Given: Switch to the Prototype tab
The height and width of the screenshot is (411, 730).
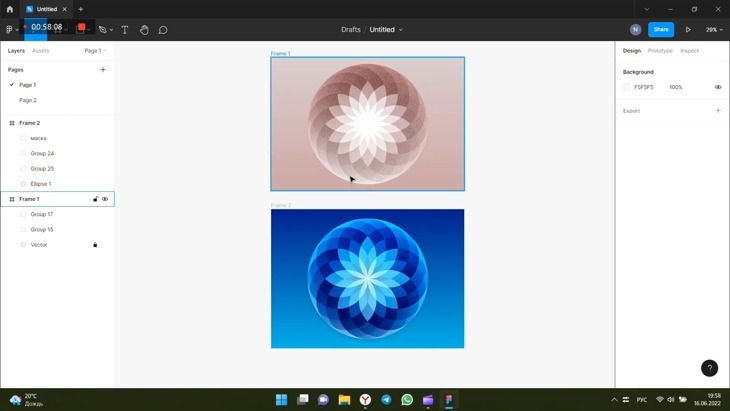Looking at the screenshot, I should (x=660, y=50).
